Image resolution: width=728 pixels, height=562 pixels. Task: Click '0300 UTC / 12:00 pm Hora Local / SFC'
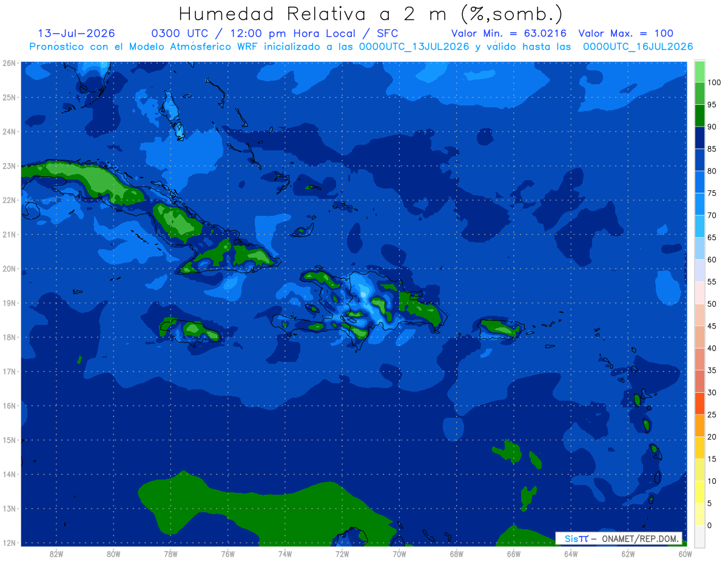tap(275, 33)
